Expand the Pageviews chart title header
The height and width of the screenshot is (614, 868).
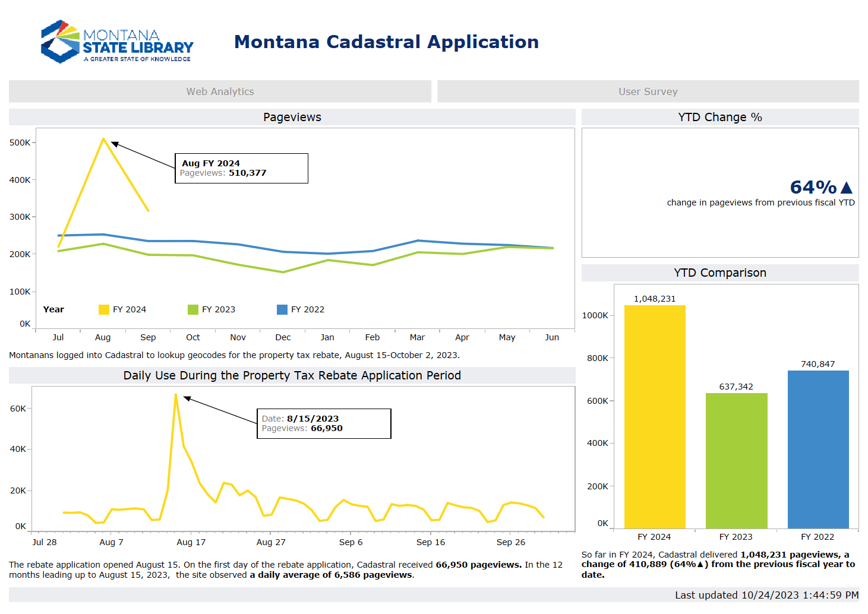tap(292, 117)
